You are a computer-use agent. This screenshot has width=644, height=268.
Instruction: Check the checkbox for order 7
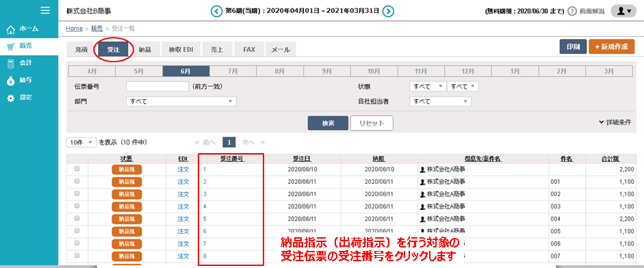[77, 243]
